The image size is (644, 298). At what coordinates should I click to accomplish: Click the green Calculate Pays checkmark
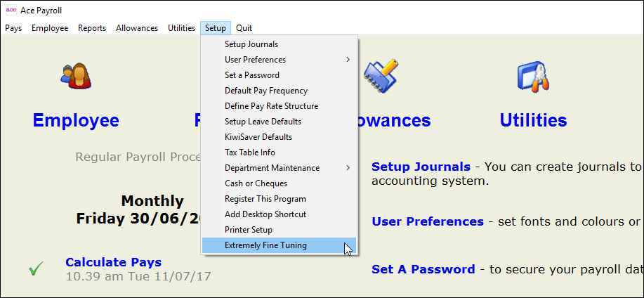36,269
